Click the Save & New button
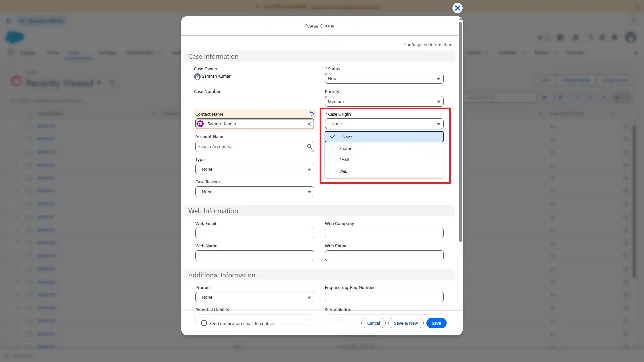The height and width of the screenshot is (362, 644). tap(406, 323)
